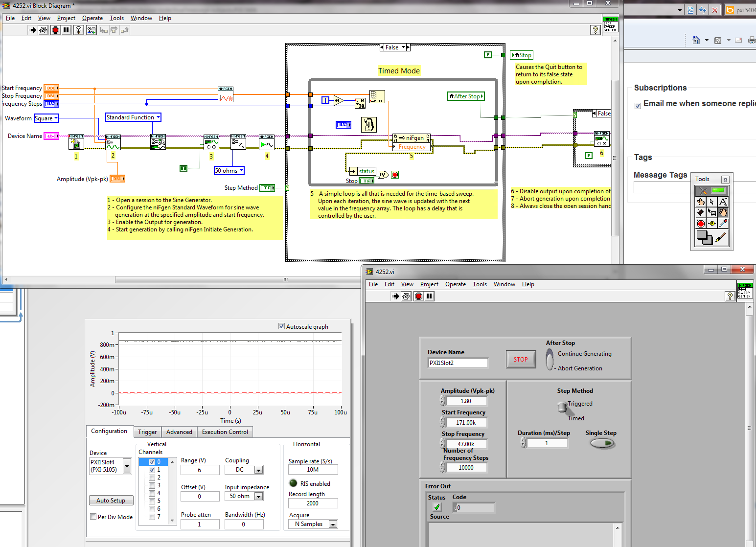The image size is (756, 547).
Task: Enable channel 2 checkbox
Action: 152,478
